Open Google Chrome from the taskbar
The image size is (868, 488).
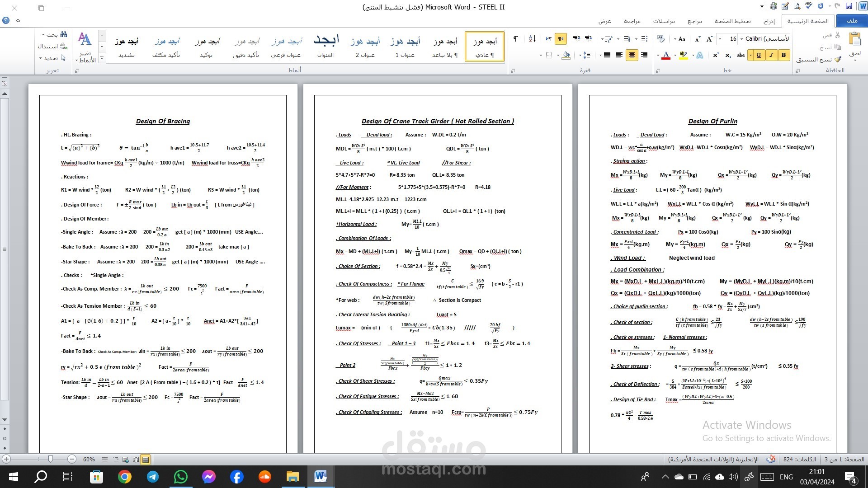pos(125,477)
